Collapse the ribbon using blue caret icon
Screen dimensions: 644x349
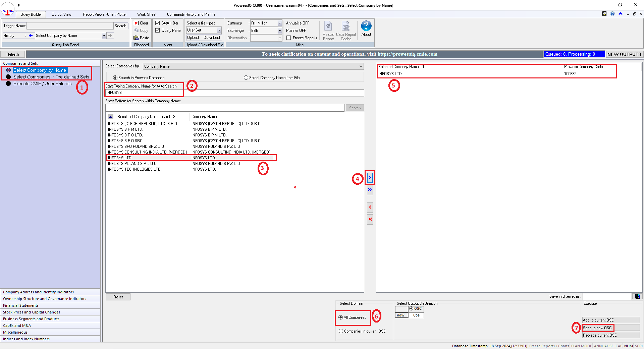621,14
